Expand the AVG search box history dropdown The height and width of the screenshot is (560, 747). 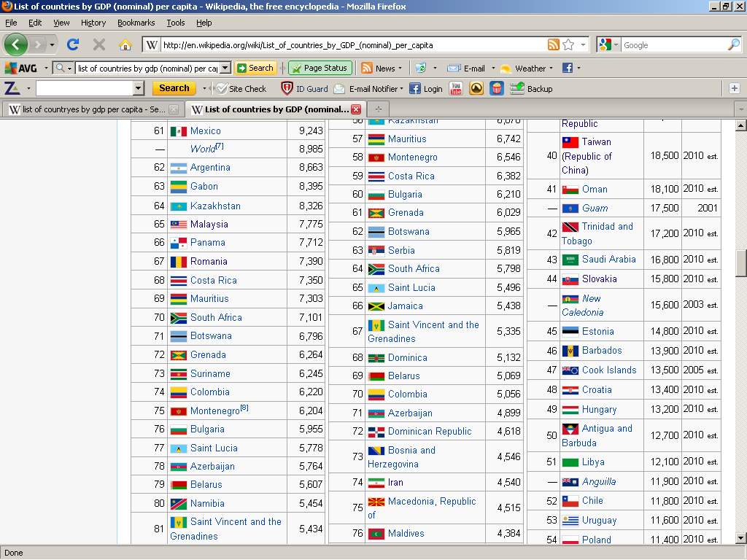click(225, 68)
